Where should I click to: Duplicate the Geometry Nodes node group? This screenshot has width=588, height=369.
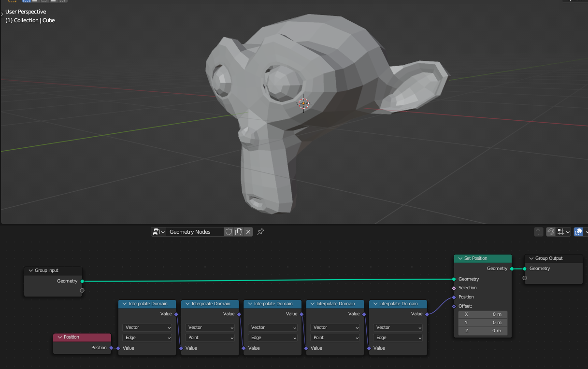(x=239, y=232)
